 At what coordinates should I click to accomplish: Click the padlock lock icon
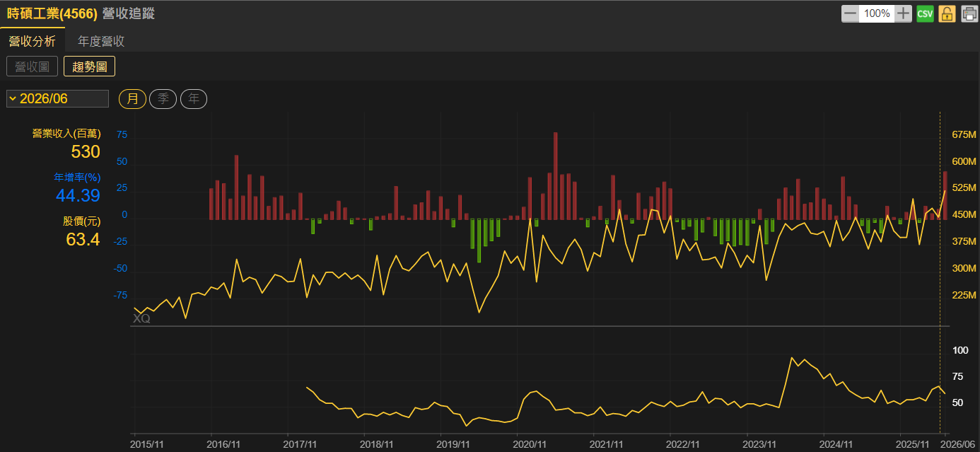(947, 13)
